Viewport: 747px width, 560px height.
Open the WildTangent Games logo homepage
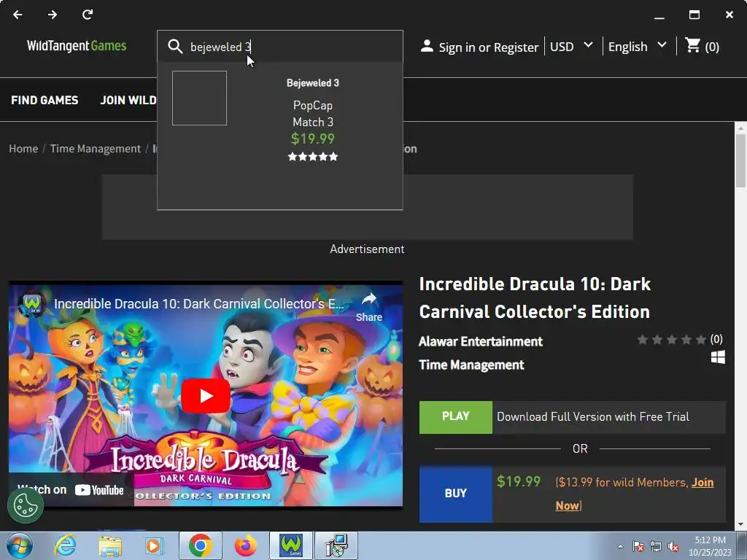[77, 46]
